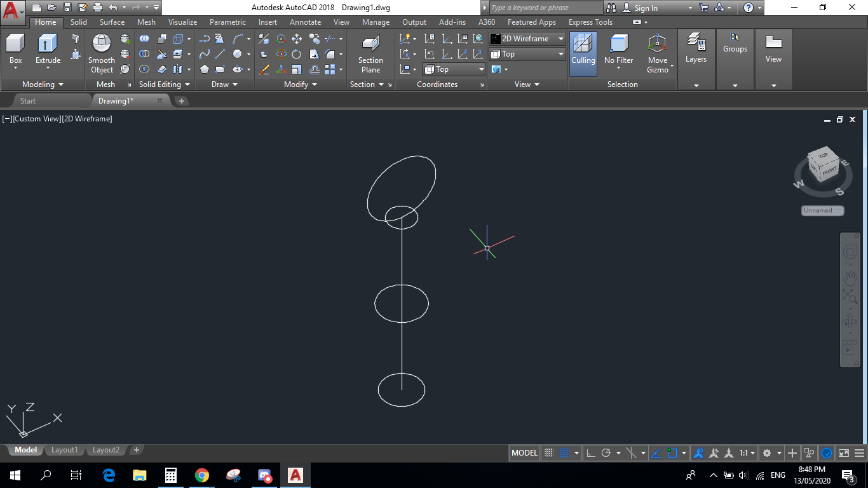The height and width of the screenshot is (488, 868).
Task: Open the Top UCS dropdown in Coordinates
Action: click(454, 69)
